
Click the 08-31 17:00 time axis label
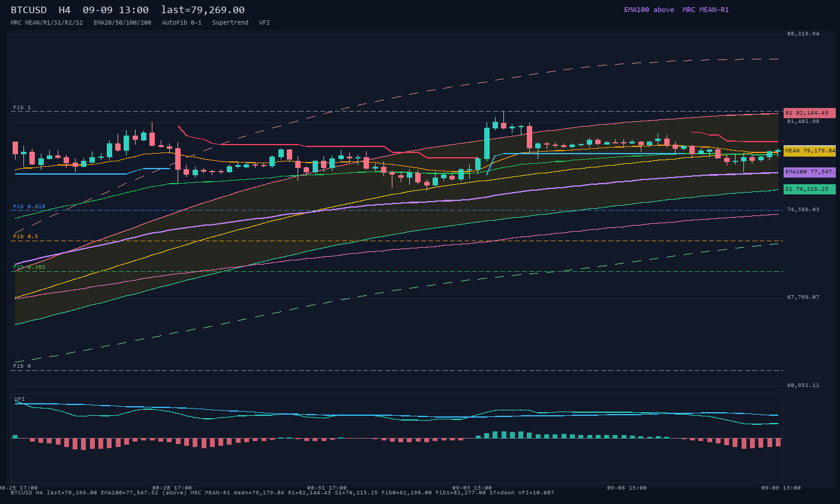(x=327, y=488)
